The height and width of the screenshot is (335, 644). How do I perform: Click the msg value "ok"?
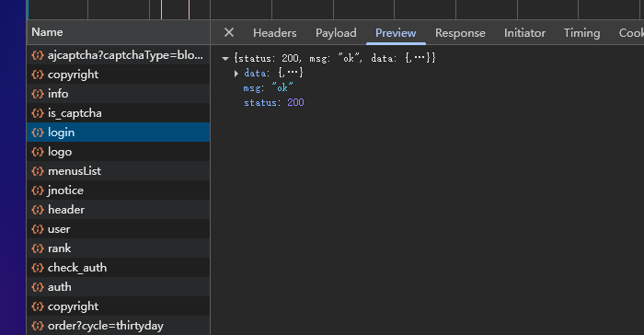tap(282, 87)
